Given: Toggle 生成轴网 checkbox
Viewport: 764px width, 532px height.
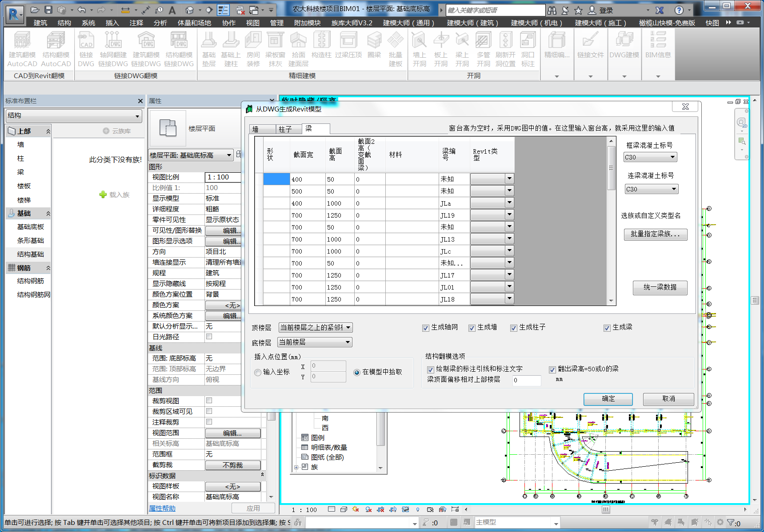Looking at the screenshot, I should click(426, 328).
